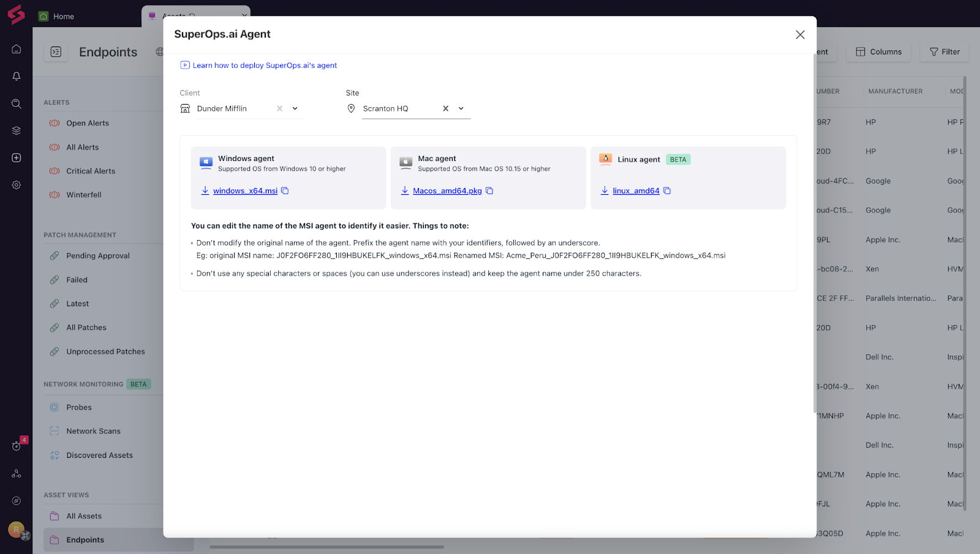Open settings gear in left rail
This screenshot has width=980, height=554.
coord(17,185)
